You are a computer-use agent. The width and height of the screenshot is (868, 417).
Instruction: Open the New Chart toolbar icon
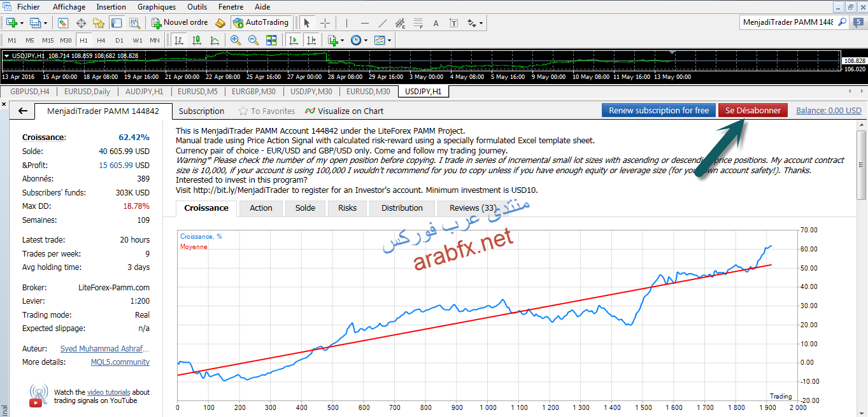pos(11,23)
